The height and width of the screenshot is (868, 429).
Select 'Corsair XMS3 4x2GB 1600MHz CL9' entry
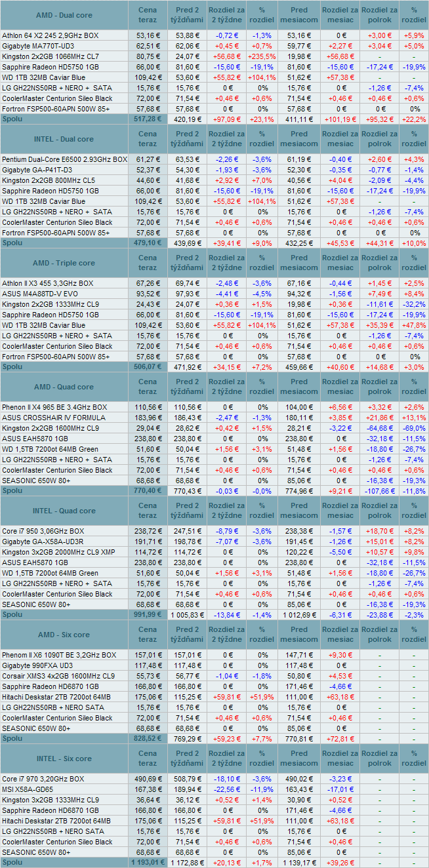tap(58, 676)
